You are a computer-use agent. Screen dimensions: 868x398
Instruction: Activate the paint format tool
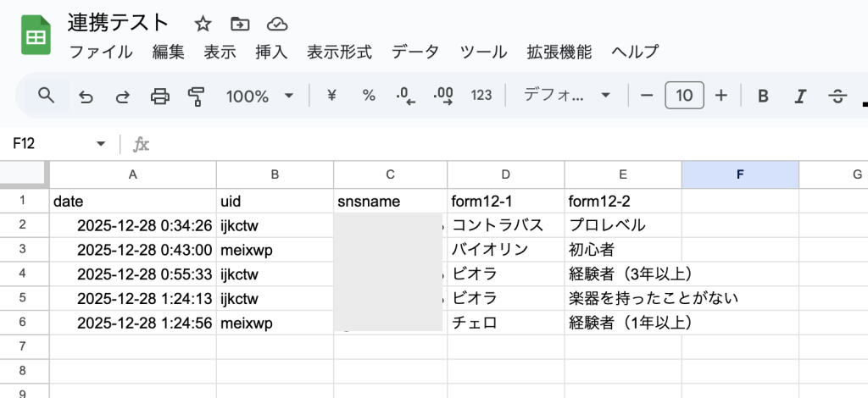(197, 96)
